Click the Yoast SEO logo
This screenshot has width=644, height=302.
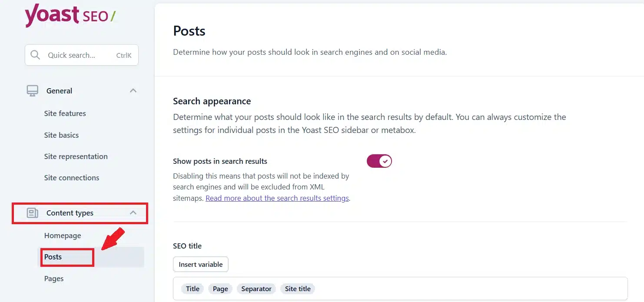point(70,15)
